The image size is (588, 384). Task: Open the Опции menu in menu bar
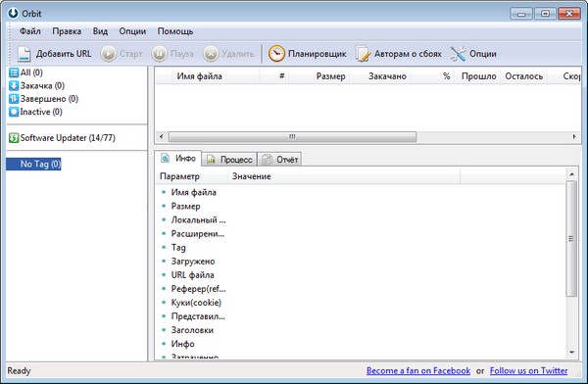[x=132, y=31]
